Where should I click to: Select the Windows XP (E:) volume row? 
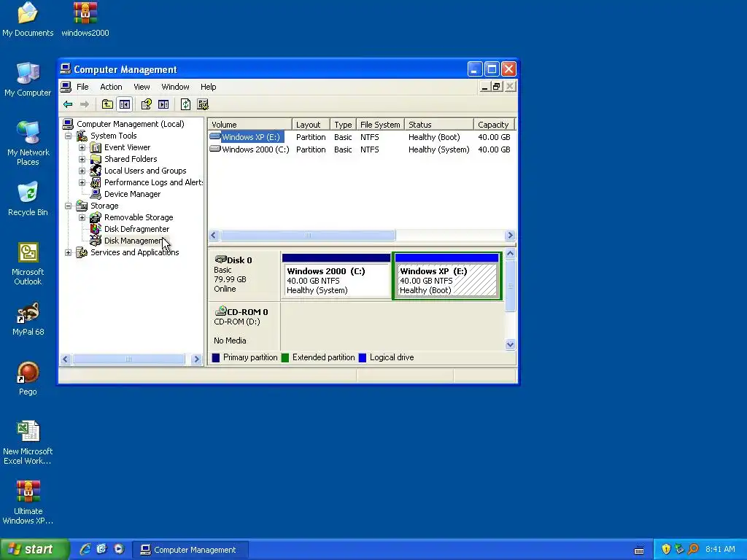click(x=361, y=137)
